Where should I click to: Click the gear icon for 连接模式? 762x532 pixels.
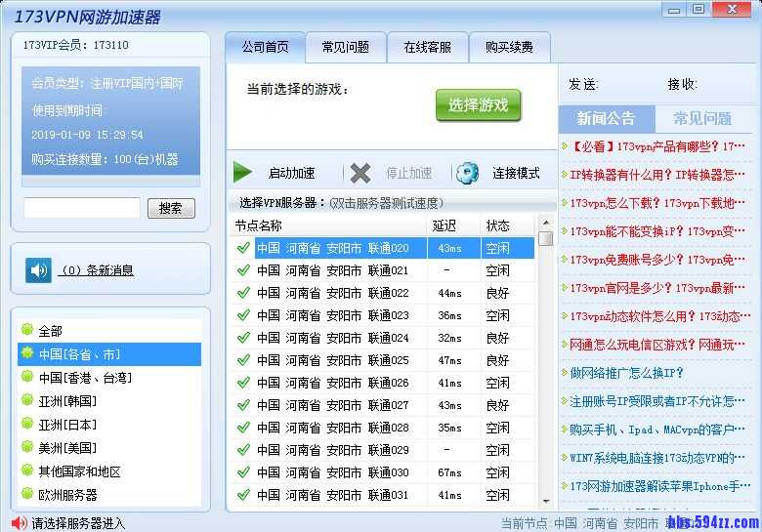click(x=468, y=173)
